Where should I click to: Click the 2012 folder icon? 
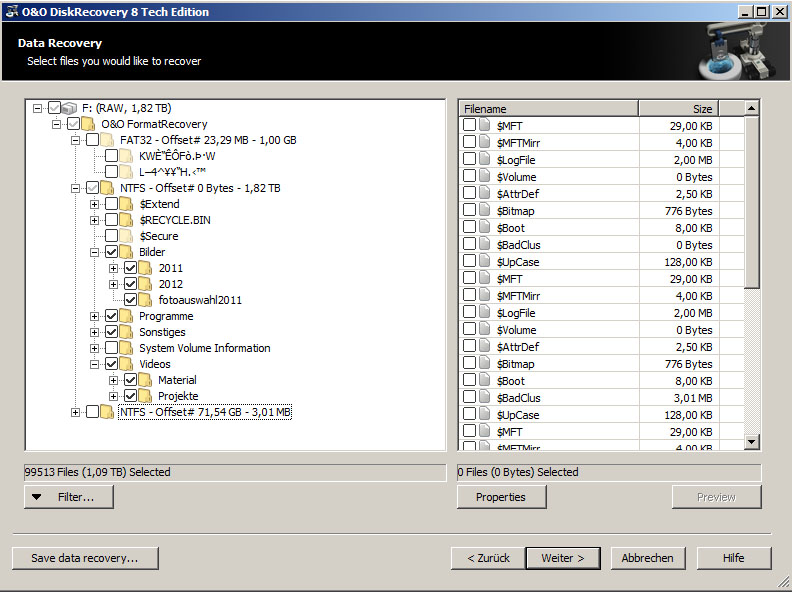[x=145, y=284]
